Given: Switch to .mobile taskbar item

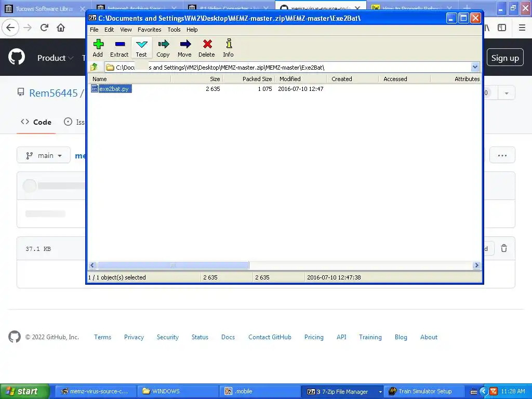Looking at the screenshot, I should [260, 392].
